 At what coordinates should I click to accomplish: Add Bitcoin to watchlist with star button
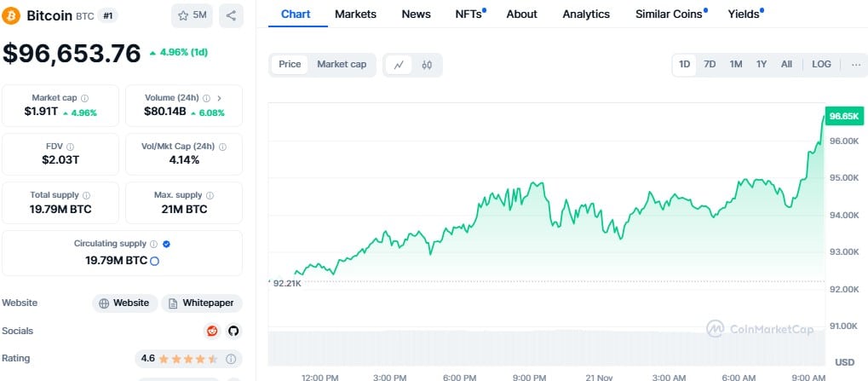[192, 15]
